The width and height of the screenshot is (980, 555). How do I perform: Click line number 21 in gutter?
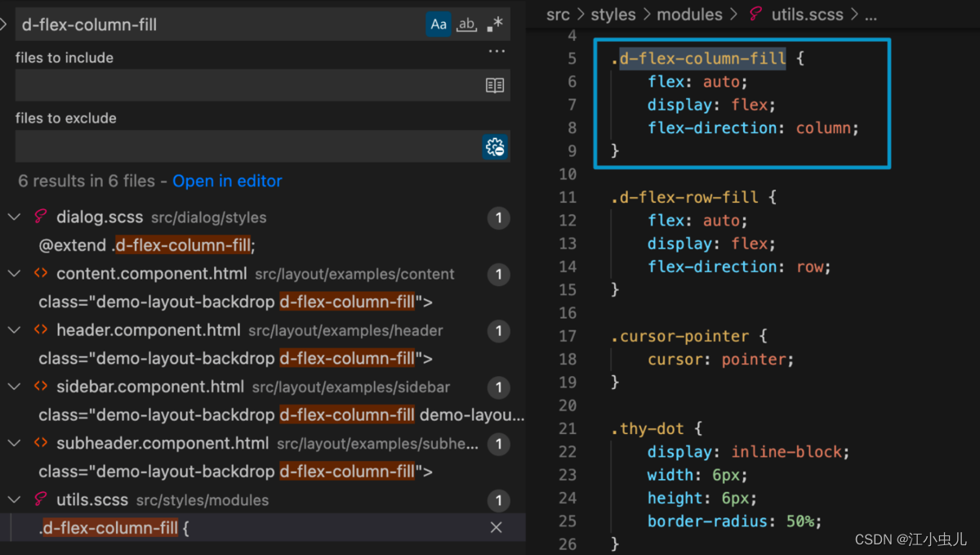(x=568, y=428)
